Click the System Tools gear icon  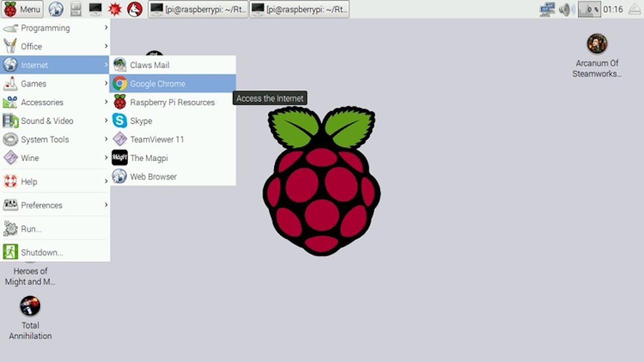point(11,139)
